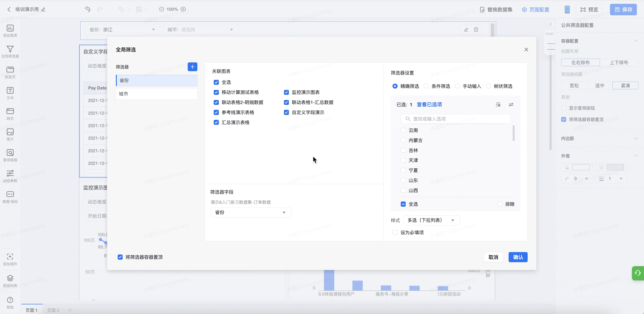Image resolution: width=644 pixels, height=314 pixels.
Task: Switch to mobile layout icon
Action: [567, 9]
